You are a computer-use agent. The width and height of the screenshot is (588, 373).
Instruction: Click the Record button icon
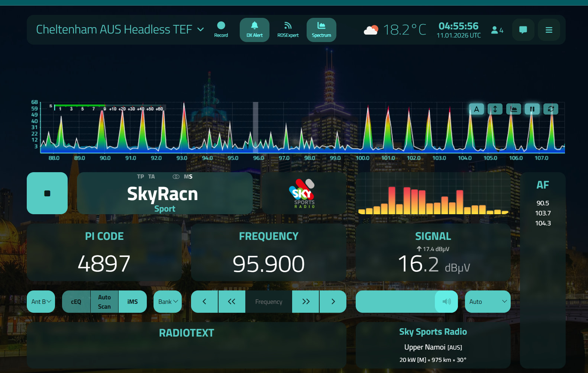click(221, 26)
